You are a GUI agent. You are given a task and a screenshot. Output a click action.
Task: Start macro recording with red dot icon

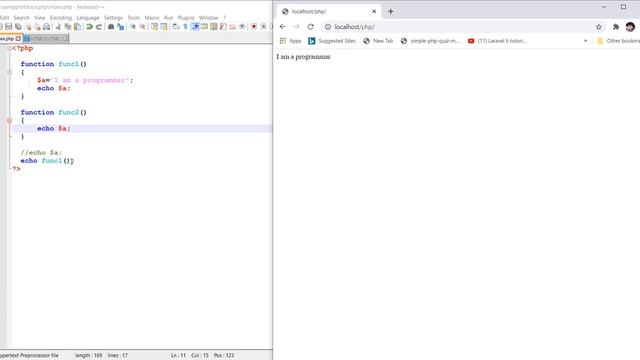tap(254, 27)
